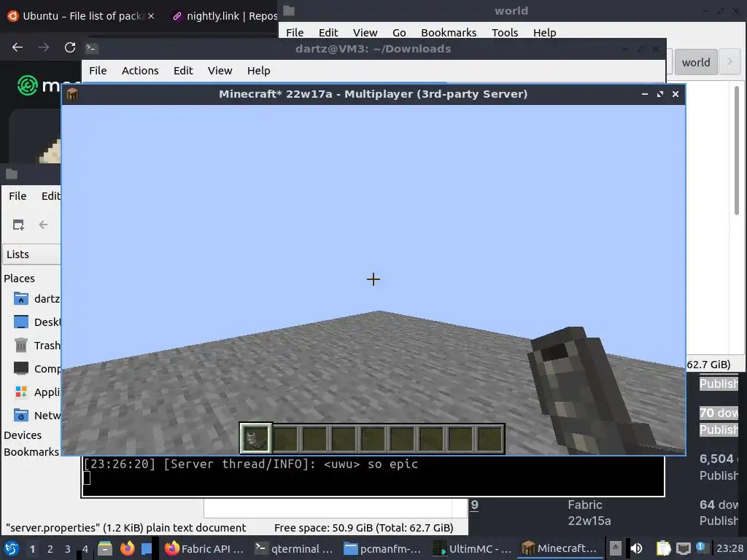Click the path bar right chevron arrow
Viewport: 747px width, 560px height.
click(x=729, y=61)
